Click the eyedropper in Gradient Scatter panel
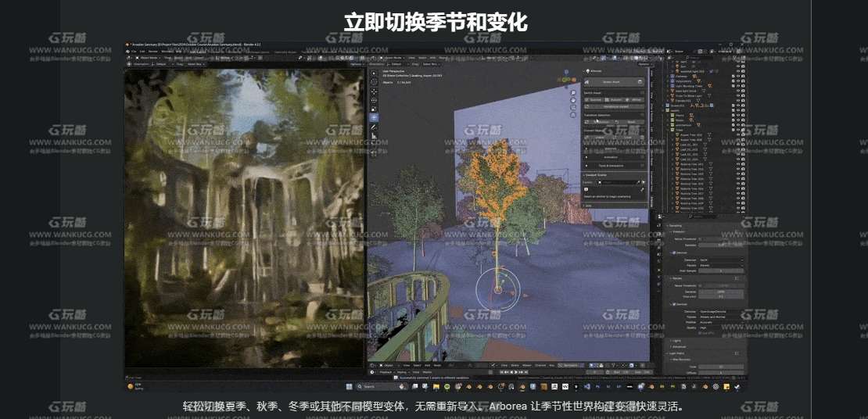868x419 pixels. (x=639, y=182)
